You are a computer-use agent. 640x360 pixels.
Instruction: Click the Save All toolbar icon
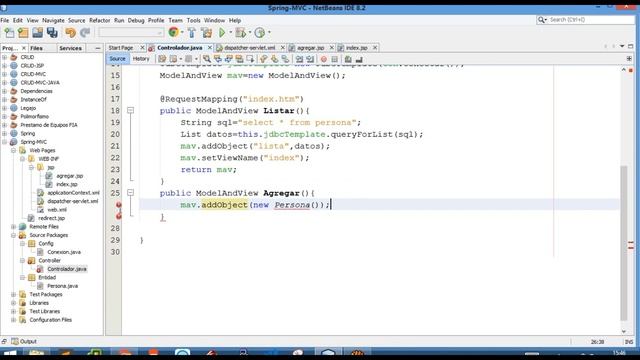pos(52,33)
